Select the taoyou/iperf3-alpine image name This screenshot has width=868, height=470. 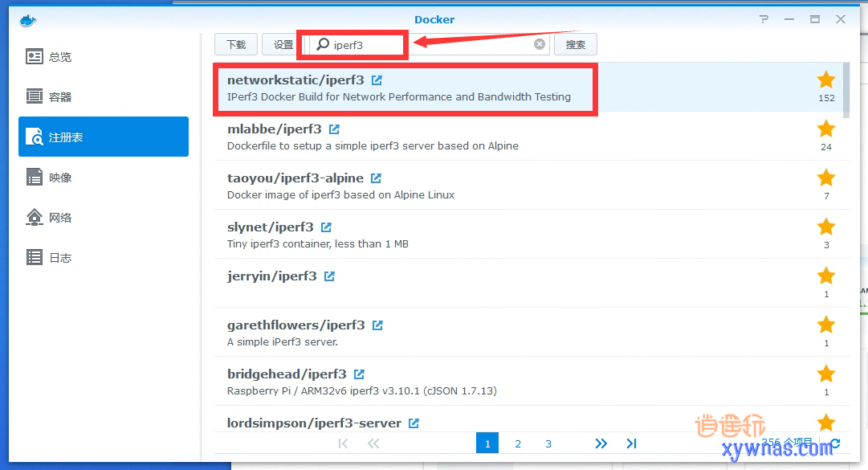295,178
